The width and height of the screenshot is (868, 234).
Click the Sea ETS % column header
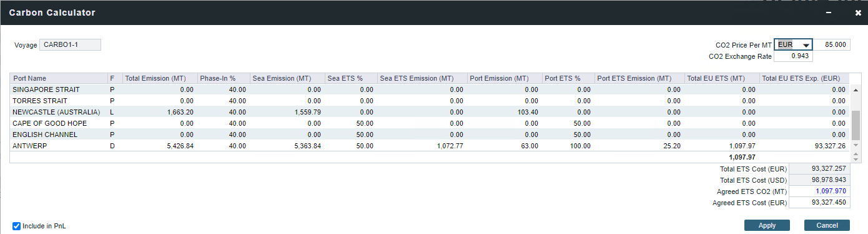[351, 78]
